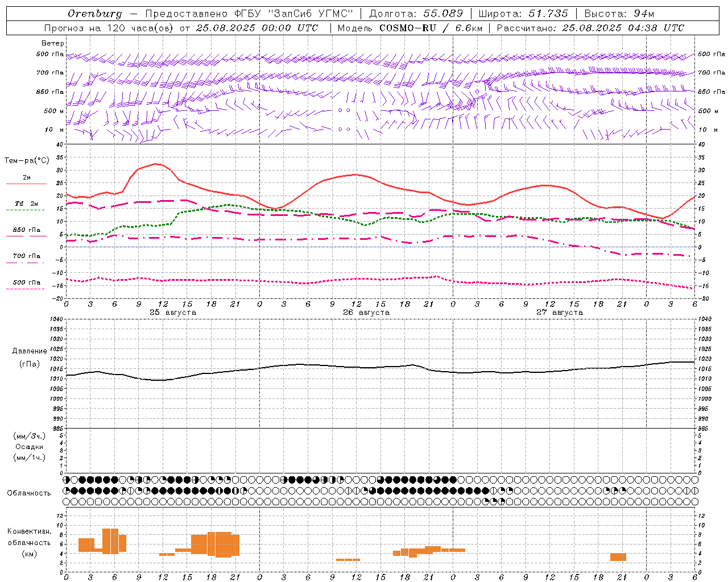Click the Td 2м dew point legend entry
Image resolution: width=728 pixels, height=582 pixels.
point(27,203)
